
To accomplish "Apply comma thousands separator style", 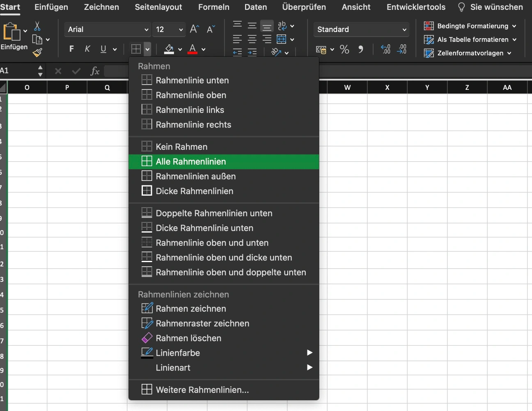I will tap(360, 50).
